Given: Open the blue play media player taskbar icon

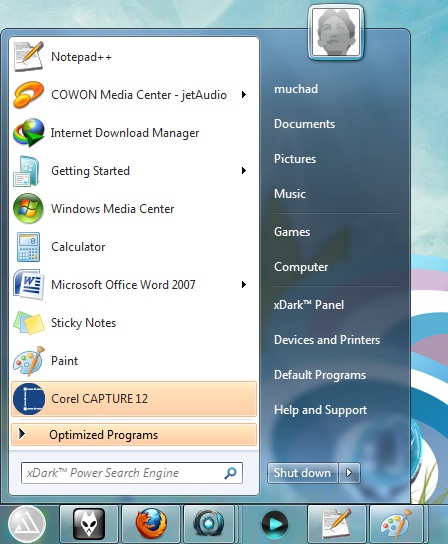Looking at the screenshot, I should click(x=274, y=524).
